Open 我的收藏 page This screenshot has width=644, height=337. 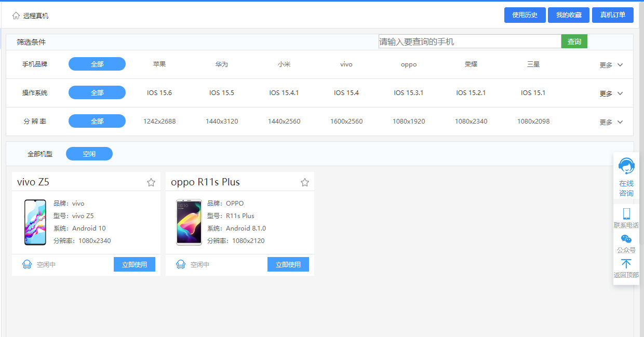pos(569,15)
